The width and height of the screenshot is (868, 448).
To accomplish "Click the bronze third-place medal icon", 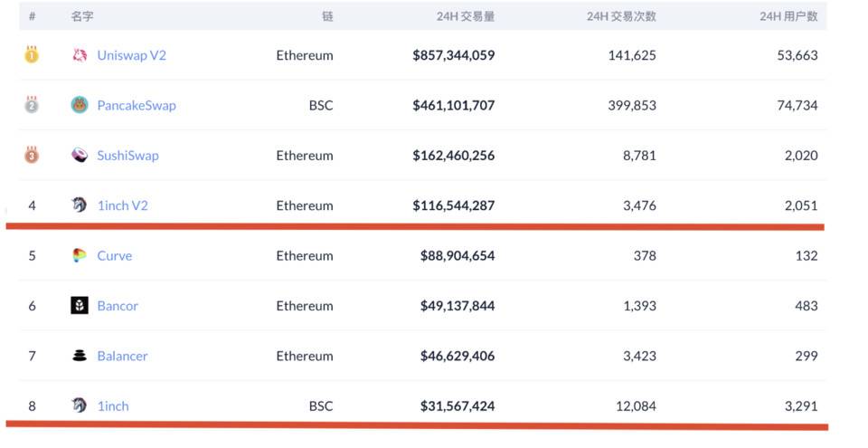I will pos(32,155).
